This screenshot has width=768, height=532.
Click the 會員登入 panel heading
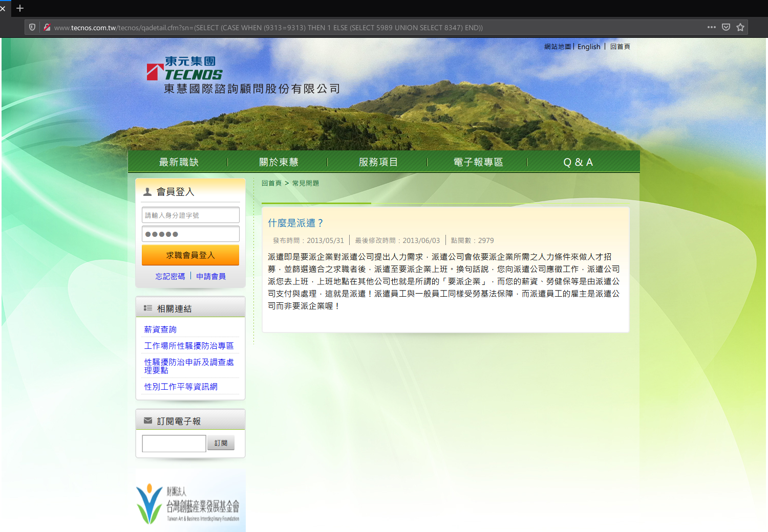point(175,192)
